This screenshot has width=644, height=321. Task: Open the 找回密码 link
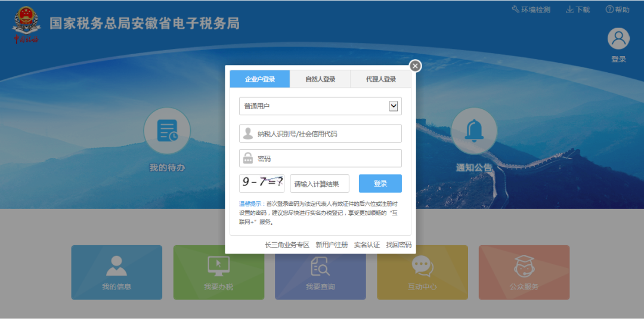click(399, 245)
